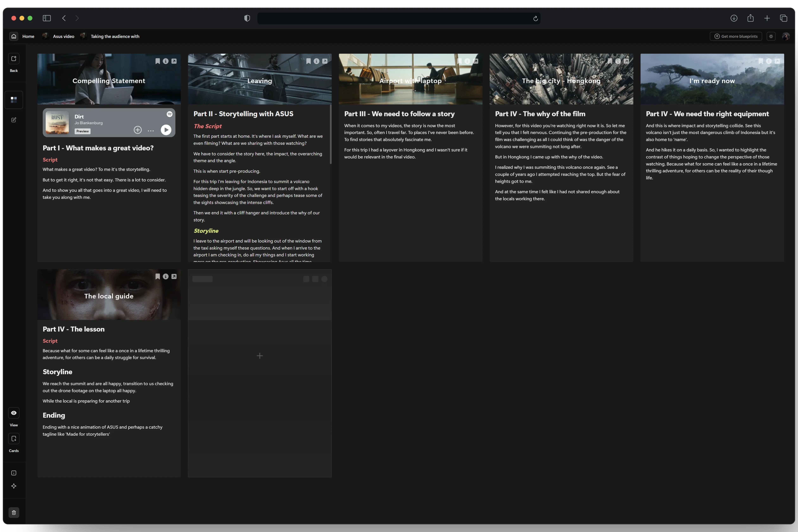Expand The local guide card with arrow icon
Viewport: 798px width, 532px height.
[174, 276]
